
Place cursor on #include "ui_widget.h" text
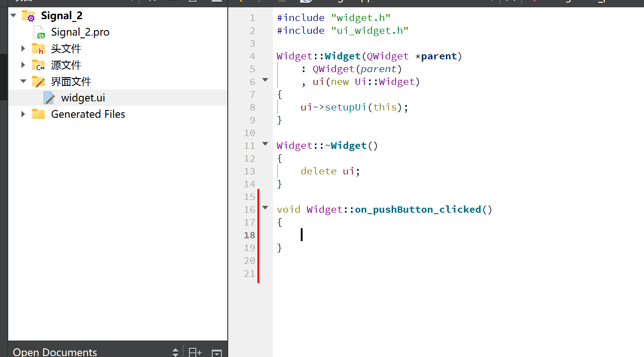[x=343, y=31]
